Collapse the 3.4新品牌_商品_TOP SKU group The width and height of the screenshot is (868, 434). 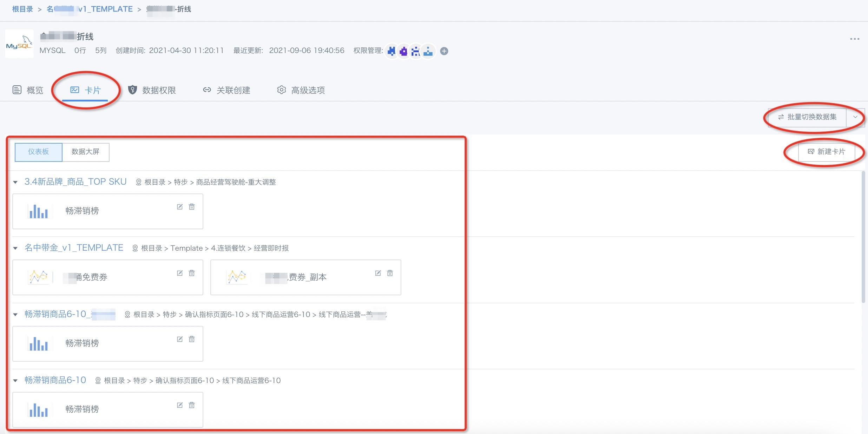[x=15, y=182]
